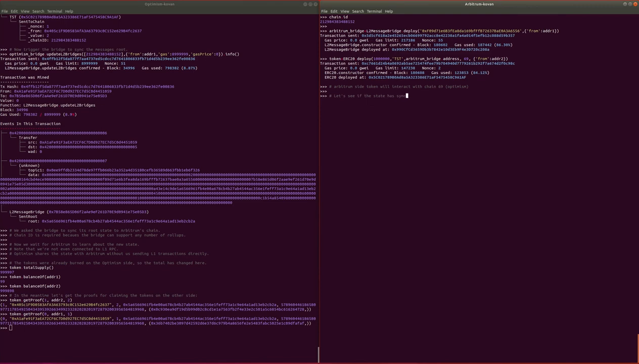Open Search menu in Arbitrum-kovan terminal
This screenshot has height=364, width=639.
[x=358, y=11]
